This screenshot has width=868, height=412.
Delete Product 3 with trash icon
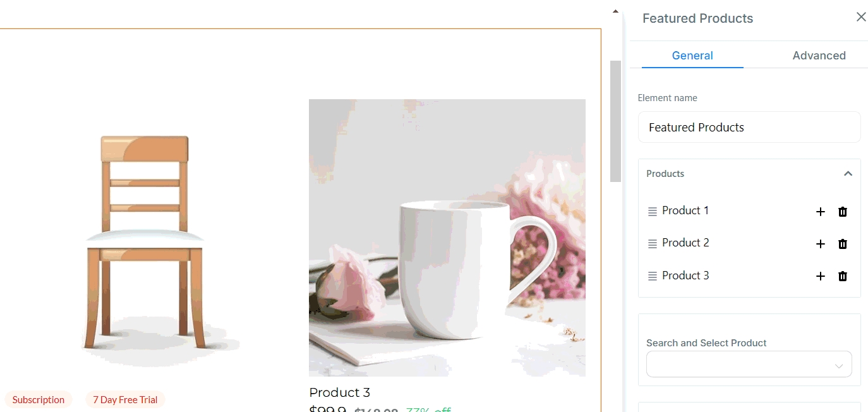click(x=843, y=276)
